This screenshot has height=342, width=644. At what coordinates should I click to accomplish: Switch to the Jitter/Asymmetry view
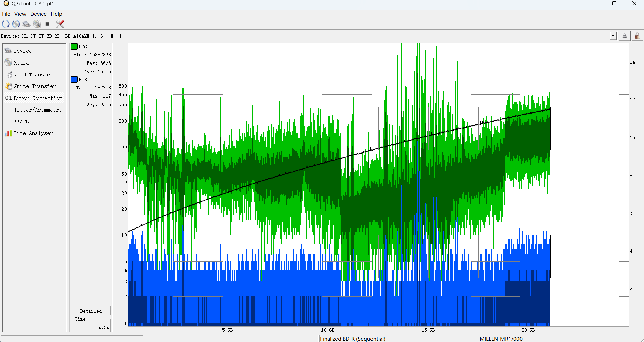click(x=38, y=110)
